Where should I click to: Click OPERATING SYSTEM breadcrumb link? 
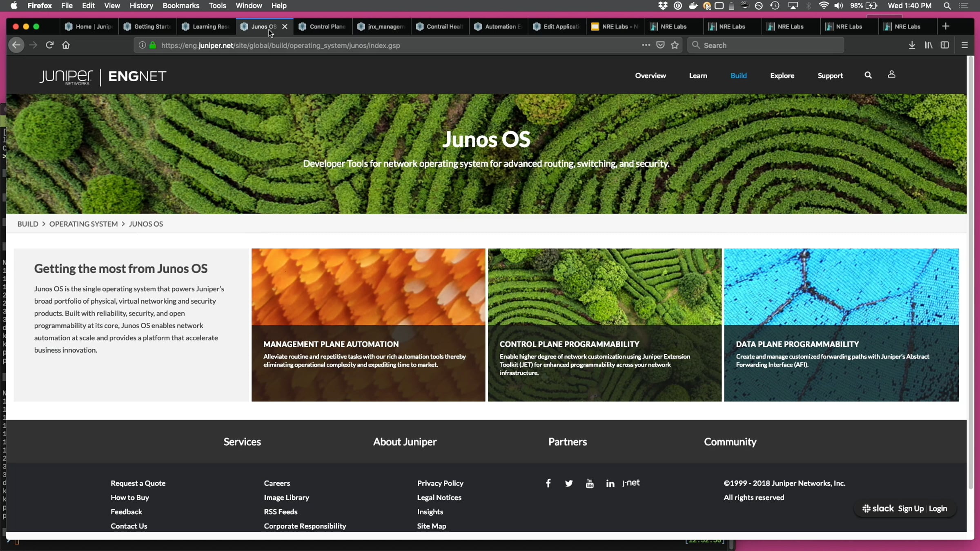tap(83, 224)
